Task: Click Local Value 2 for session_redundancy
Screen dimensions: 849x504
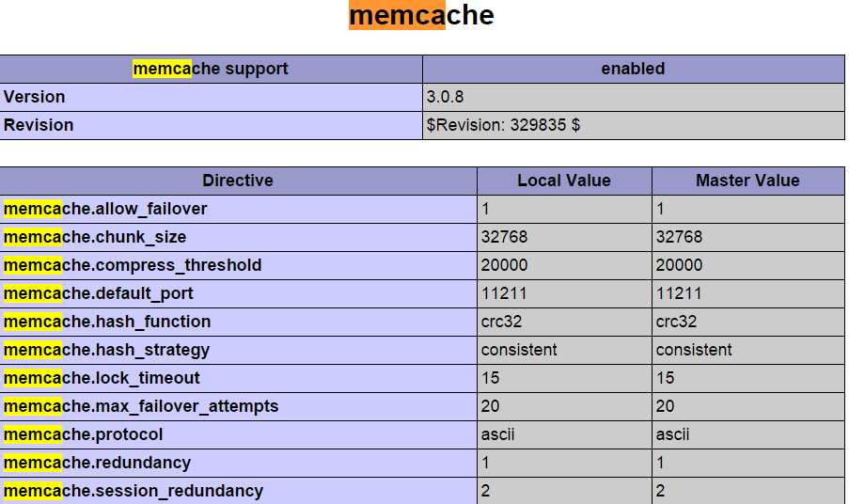Action: point(486,491)
